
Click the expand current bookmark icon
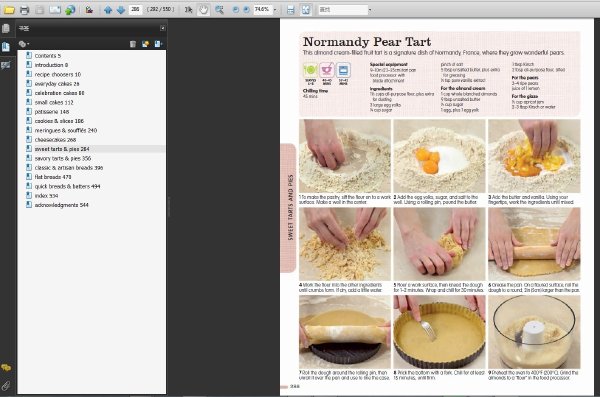pos(158,44)
